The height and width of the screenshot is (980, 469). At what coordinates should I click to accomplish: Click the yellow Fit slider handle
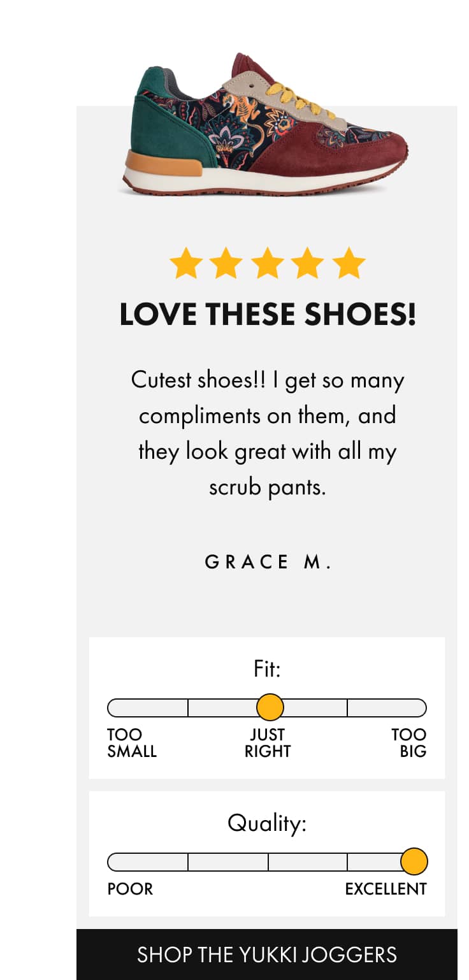click(270, 707)
